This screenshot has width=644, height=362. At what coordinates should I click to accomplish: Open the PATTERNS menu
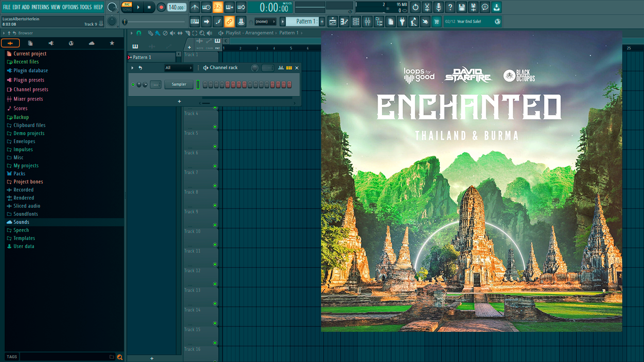coord(40,7)
